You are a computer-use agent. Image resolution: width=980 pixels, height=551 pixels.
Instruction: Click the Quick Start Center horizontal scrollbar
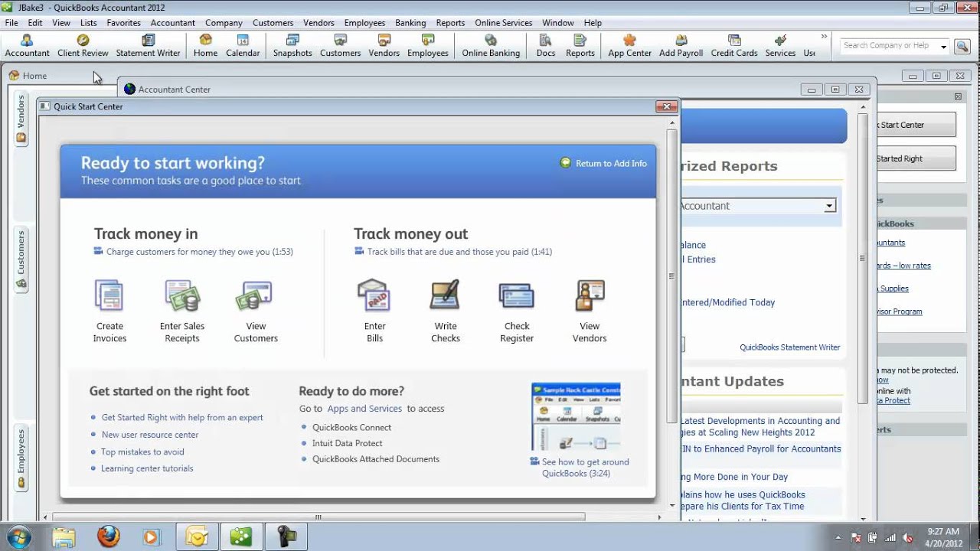pos(318,517)
